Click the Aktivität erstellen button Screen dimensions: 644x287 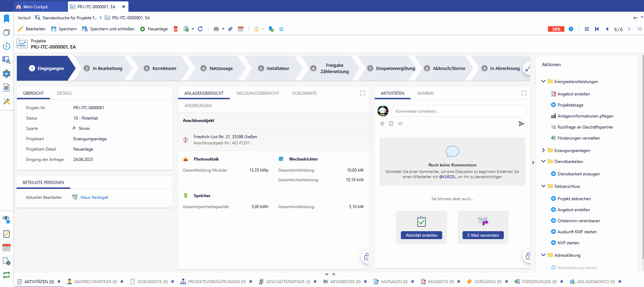pyautogui.click(x=421, y=235)
